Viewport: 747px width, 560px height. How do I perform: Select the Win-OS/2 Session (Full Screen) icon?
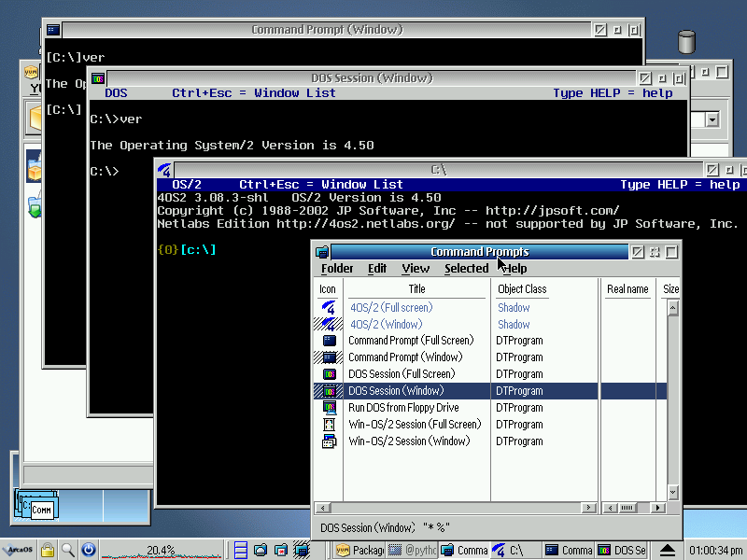(330, 425)
